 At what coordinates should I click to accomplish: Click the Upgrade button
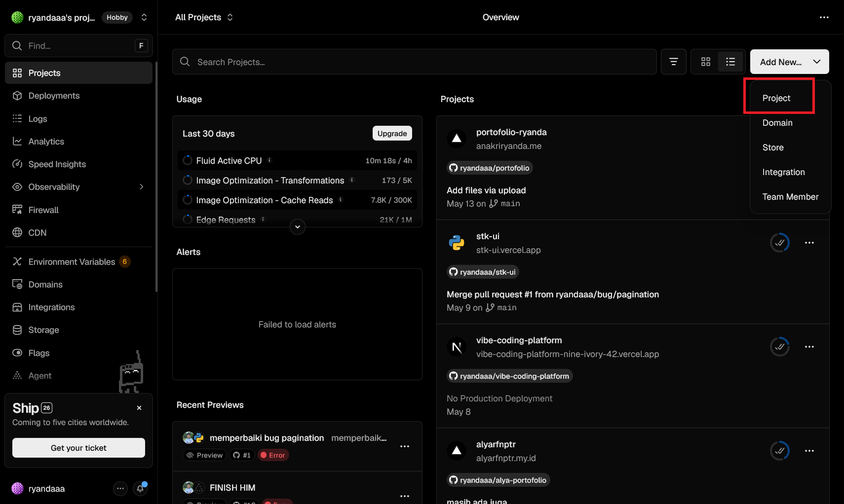[x=392, y=133]
